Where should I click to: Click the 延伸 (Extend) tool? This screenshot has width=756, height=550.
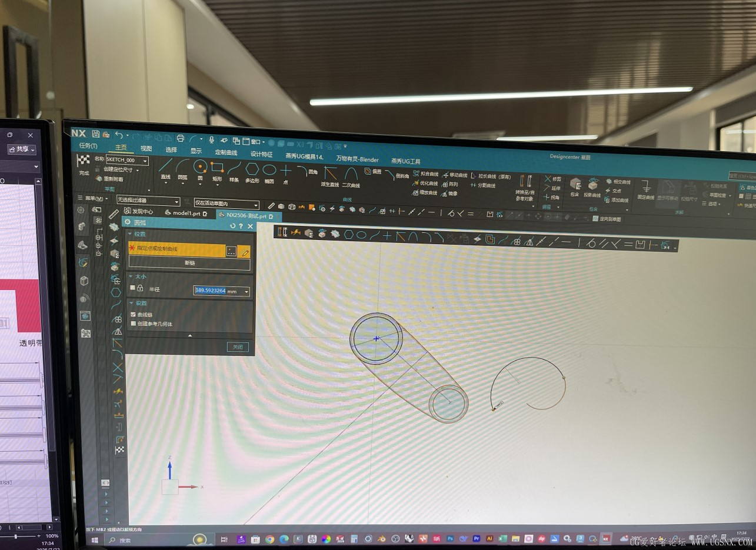552,188
